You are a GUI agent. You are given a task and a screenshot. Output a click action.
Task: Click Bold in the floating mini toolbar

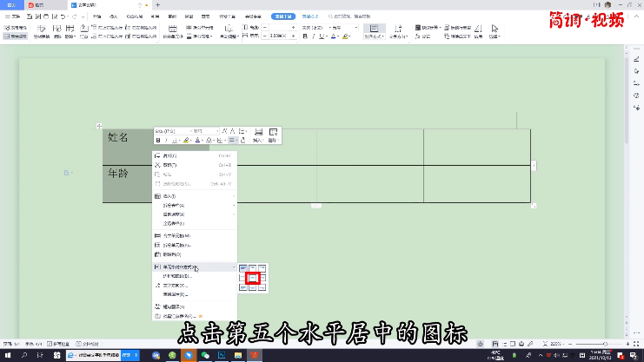point(158,140)
